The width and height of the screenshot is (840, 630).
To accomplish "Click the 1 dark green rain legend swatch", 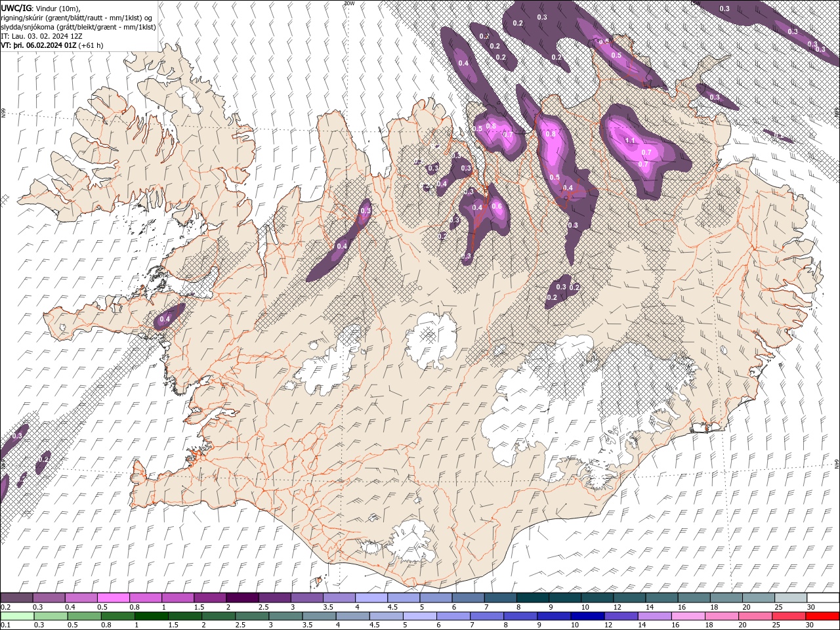I will pos(151,616).
